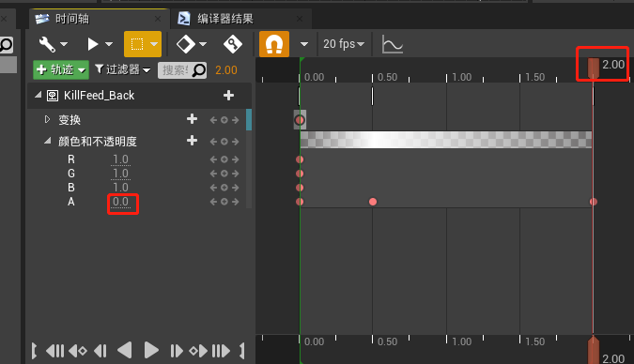Toggle the auto-key diamond icon

(233, 44)
